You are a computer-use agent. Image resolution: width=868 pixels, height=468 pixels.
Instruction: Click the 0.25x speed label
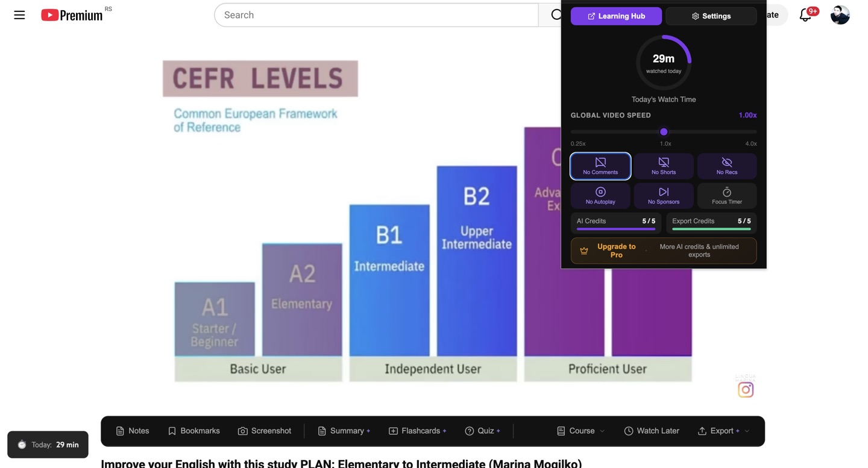[578, 144]
